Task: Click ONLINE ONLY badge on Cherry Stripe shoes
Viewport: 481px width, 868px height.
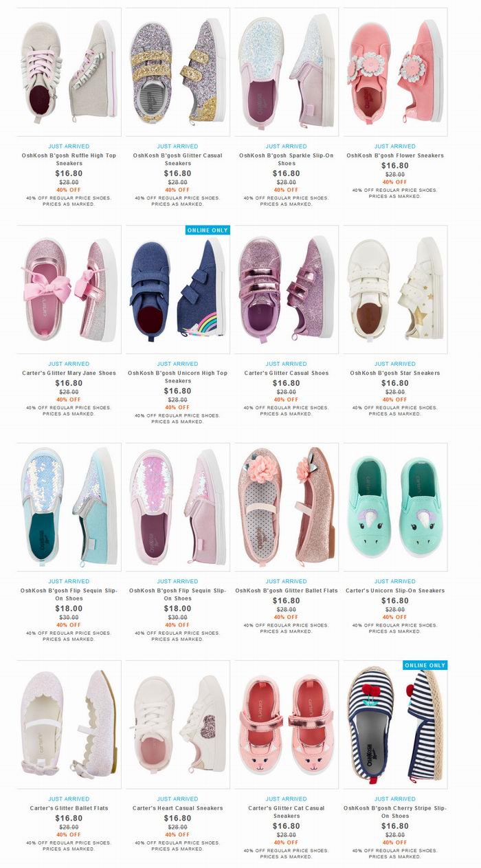Action: coord(425,665)
